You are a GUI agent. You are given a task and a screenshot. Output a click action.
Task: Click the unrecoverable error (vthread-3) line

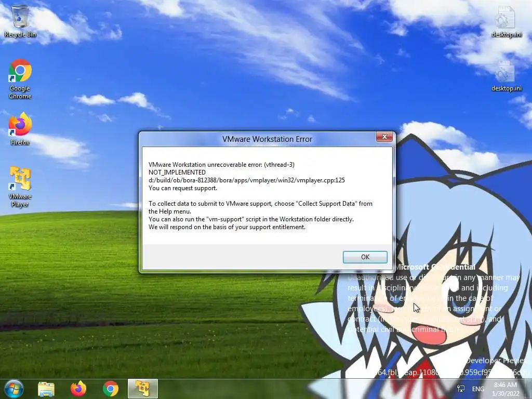(x=221, y=165)
